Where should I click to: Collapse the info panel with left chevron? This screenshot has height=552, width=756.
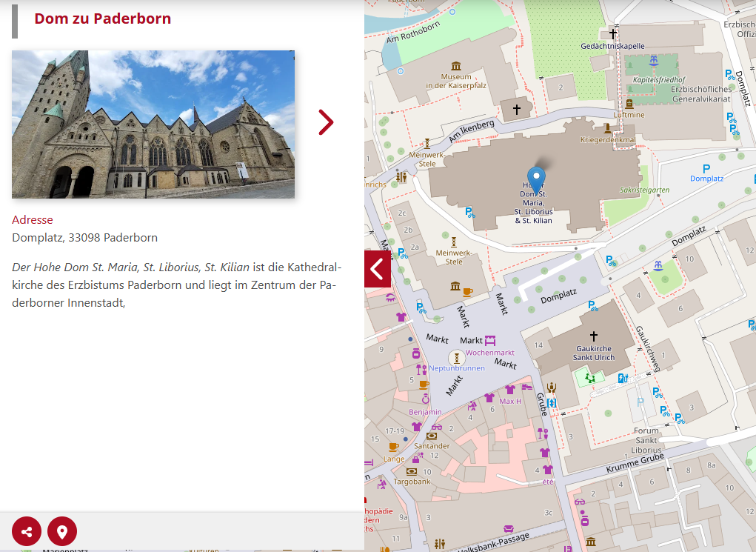[377, 268]
